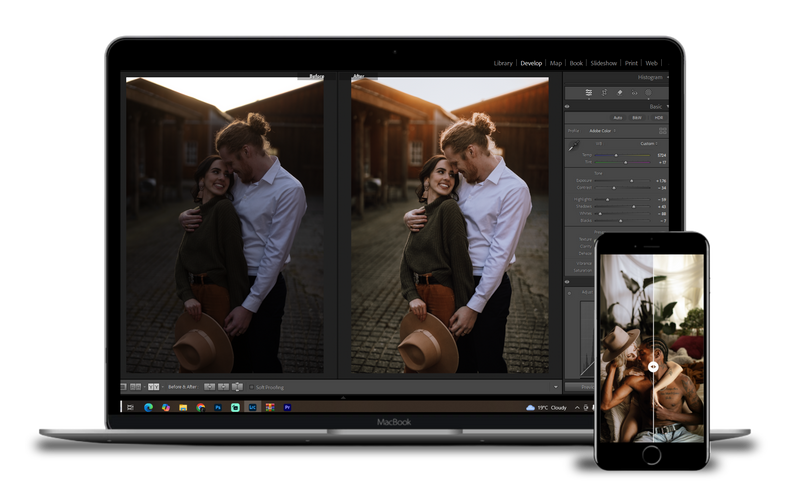Screen dimensions: 800x500
Task: Click the YY Before and After view icon
Action: (154, 387)
